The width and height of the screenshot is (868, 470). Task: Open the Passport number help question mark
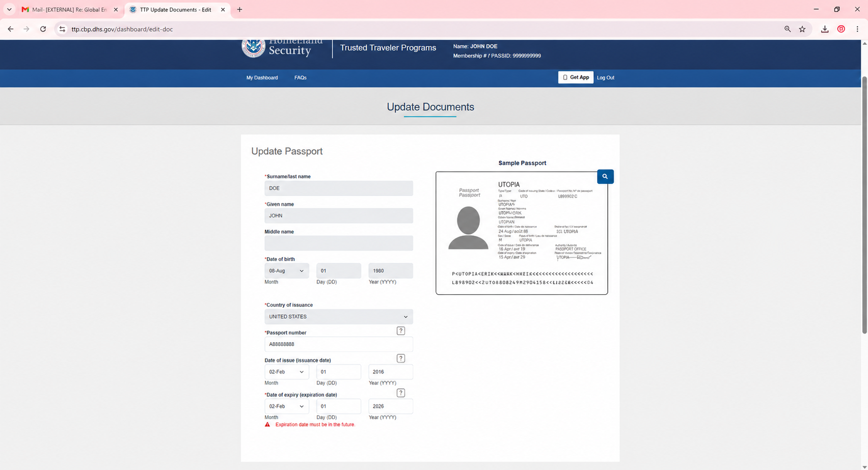coord(401,331)
